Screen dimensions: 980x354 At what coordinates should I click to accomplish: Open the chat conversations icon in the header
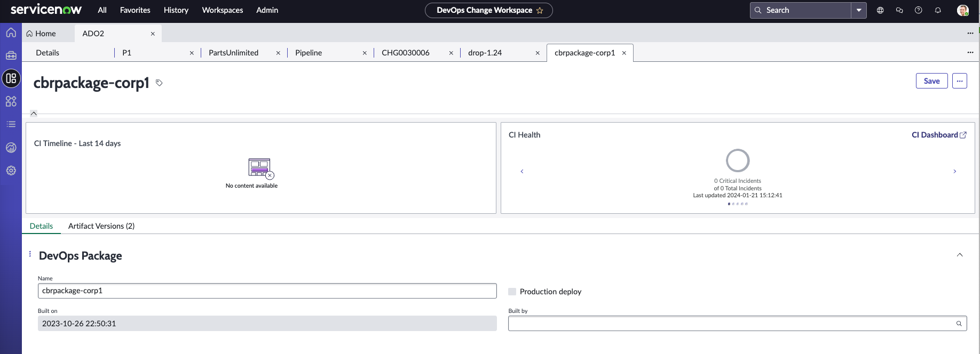coord(899,10)
